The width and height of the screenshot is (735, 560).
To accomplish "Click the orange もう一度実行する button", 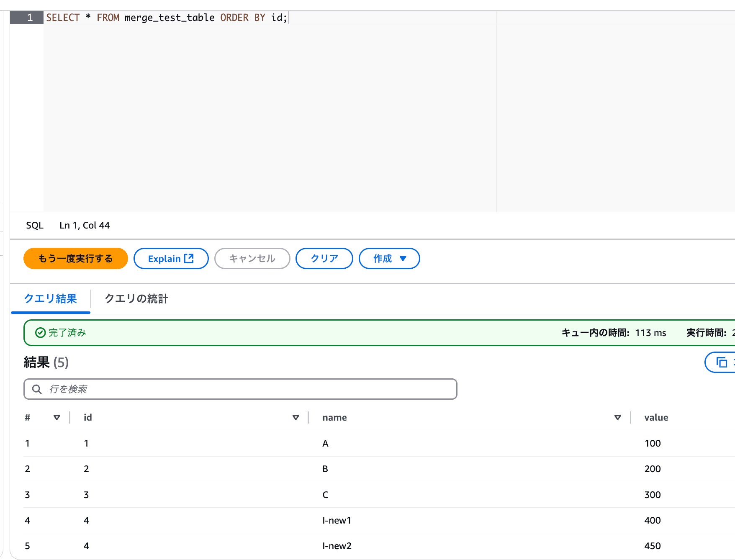I will click(x=76, y=258).
